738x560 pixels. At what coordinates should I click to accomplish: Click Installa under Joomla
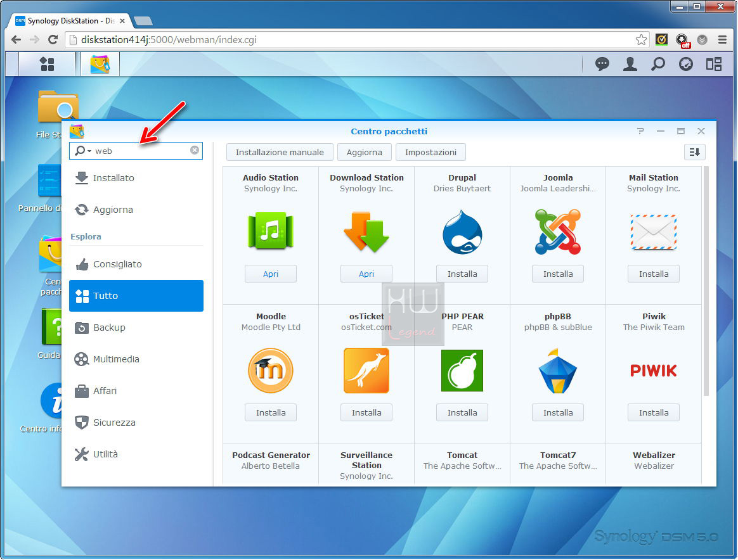[558, 274]
